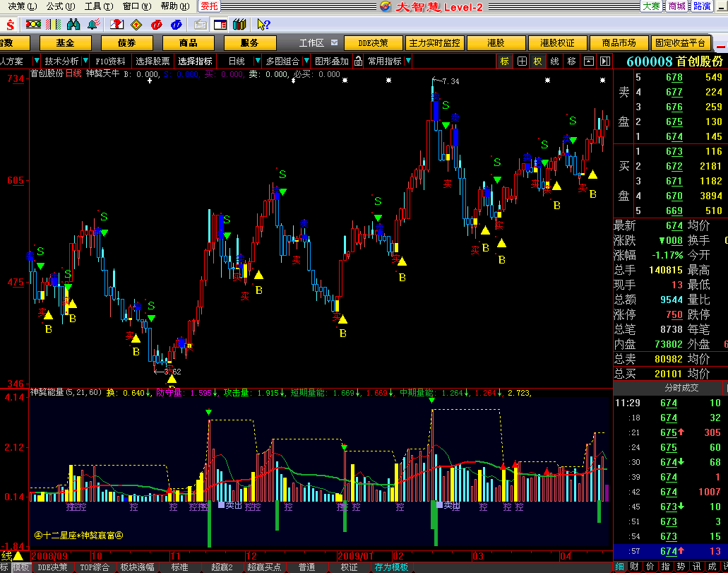This screenshot has width=728, height=573.
Task: Click the 移 move button
Action: coord(571,61)
